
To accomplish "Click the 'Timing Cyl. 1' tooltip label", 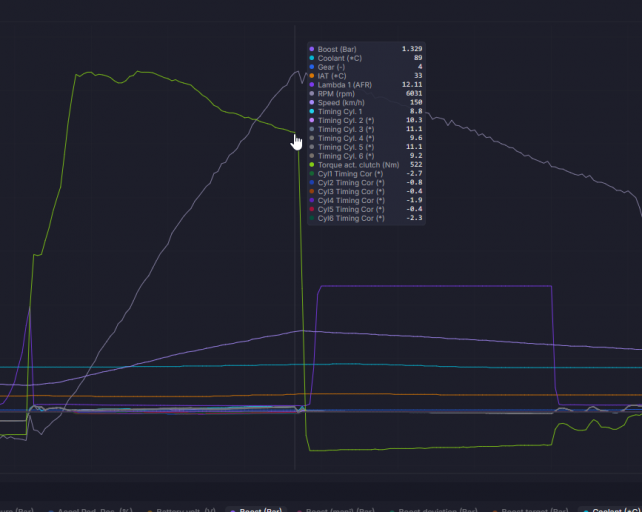I will (x=340, y=111).
